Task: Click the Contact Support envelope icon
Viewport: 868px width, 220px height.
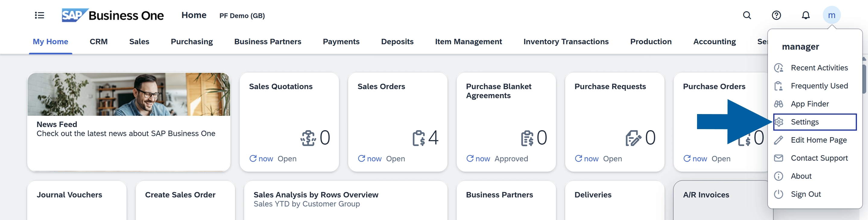Action: point(779,158)
